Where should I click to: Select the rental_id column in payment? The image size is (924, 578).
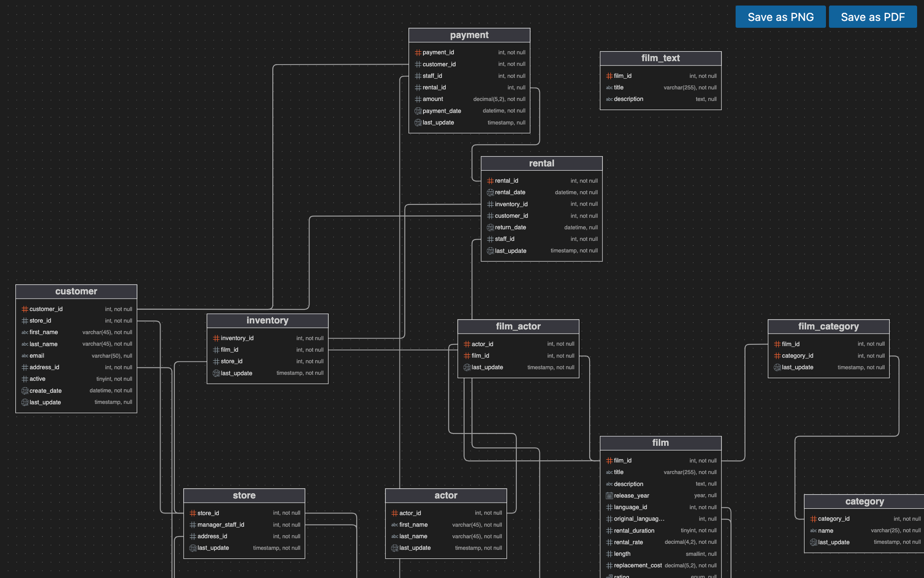469,87
